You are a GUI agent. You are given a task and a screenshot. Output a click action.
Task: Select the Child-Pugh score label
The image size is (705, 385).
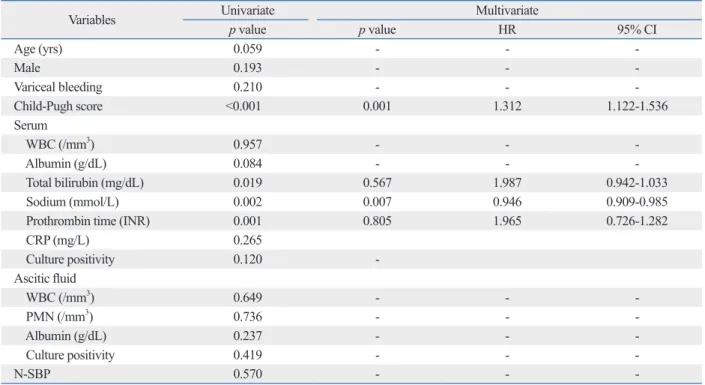pos(58,106)
